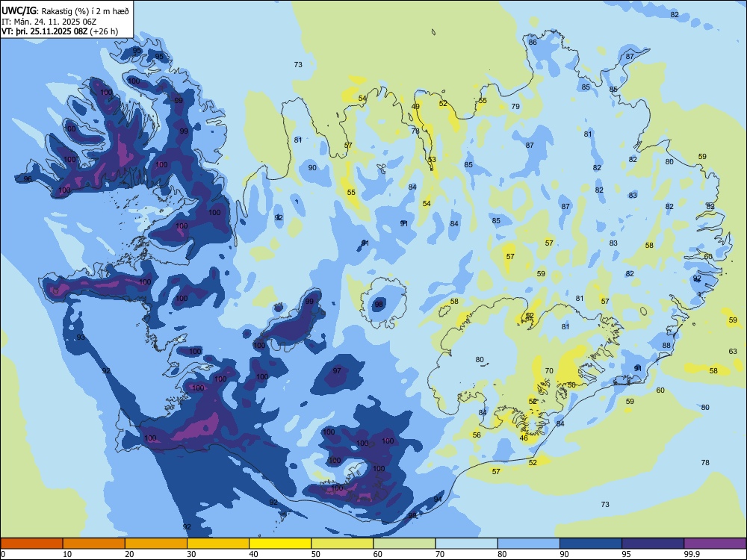Click the lowest map value 46
Image resolution: width=747 pixels, height=560 pixels.
click(x=524, y=438)
